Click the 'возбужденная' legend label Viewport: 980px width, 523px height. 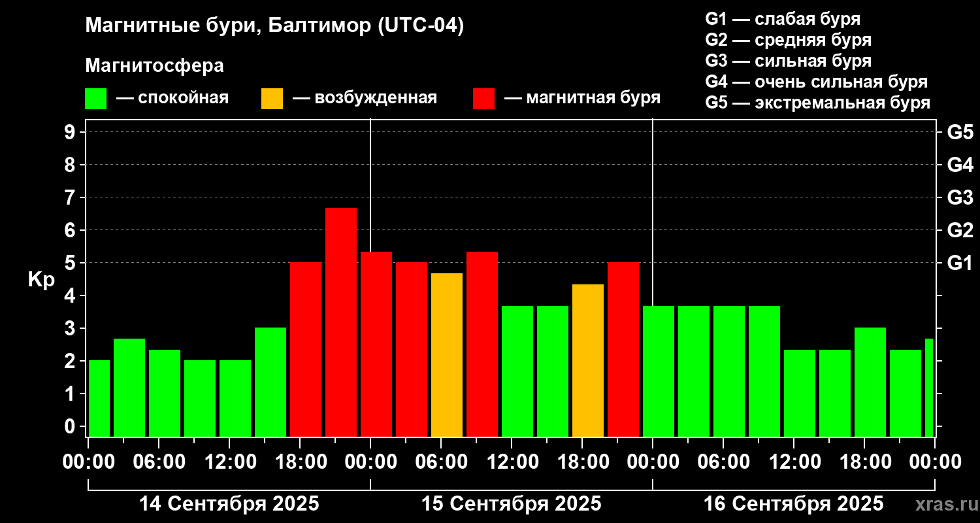(376, 98)
